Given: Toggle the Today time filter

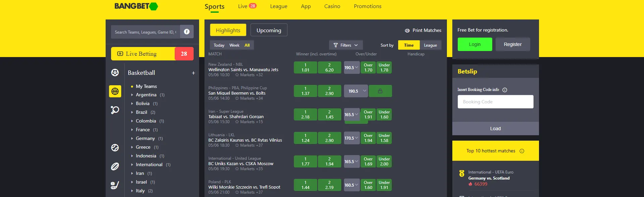Looking at the screenshot, I should click(x=219, y=45).
